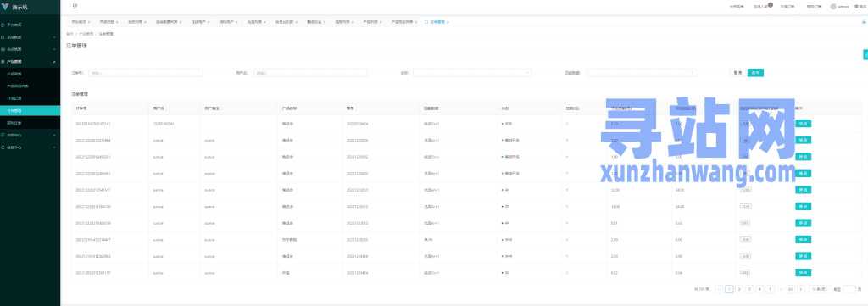The height and width of the screenshot is (306, 868).
Task: Switch to the second open tab
Action: click(107, 22)
